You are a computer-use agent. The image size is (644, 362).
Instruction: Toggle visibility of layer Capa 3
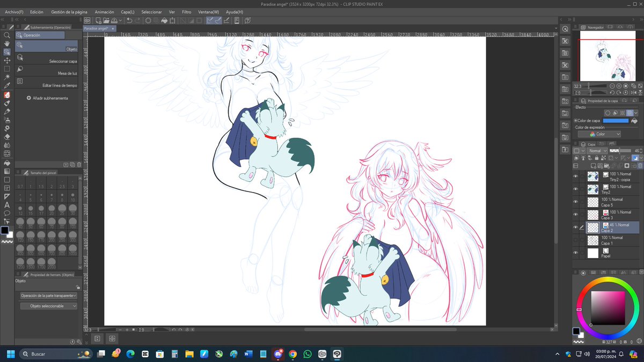click(x=575, y=215)
